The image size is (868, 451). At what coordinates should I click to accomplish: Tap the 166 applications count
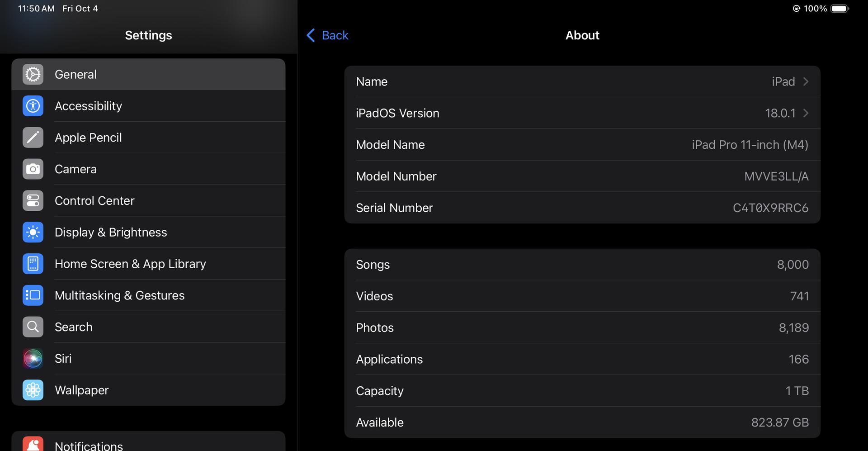pos(799,359)
